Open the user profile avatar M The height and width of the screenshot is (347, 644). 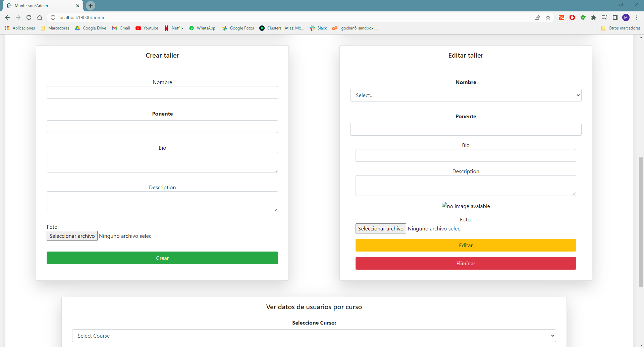tap(626, 17)
